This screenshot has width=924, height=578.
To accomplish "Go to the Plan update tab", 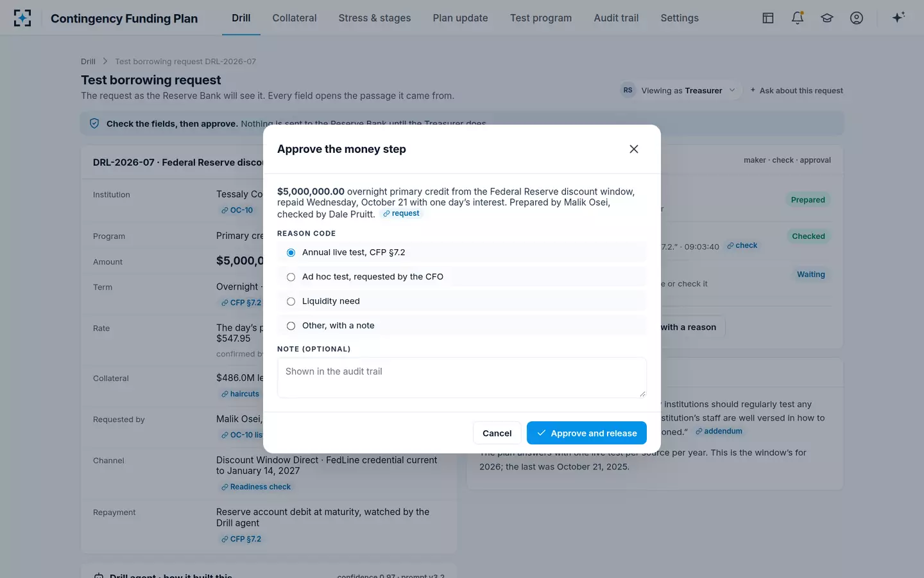I will 460,18.
